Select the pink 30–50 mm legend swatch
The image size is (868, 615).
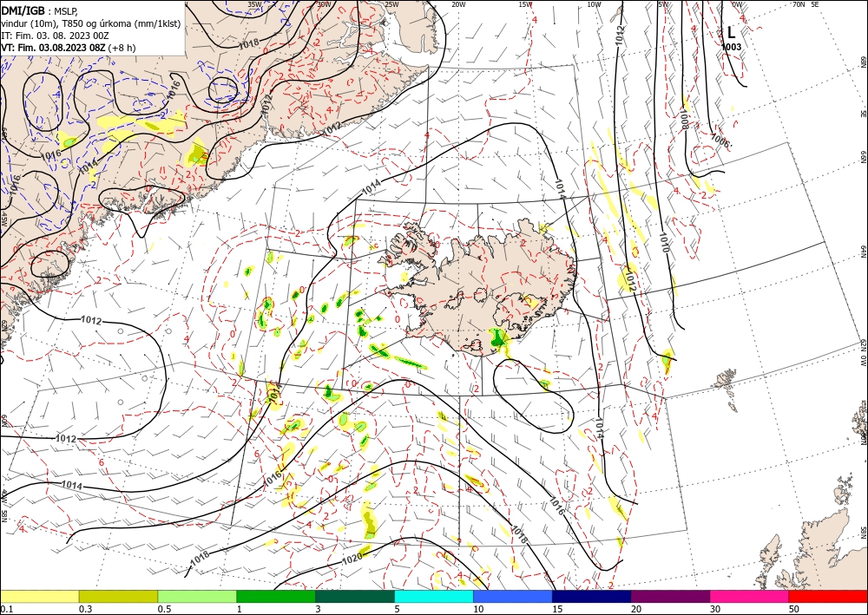(x=750, y=596)
